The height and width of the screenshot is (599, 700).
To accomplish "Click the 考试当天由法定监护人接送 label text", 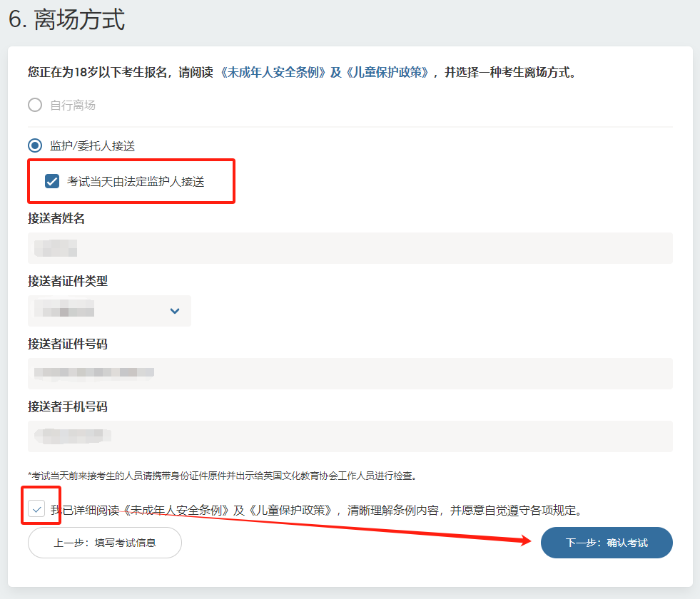I will click(136, 182).
